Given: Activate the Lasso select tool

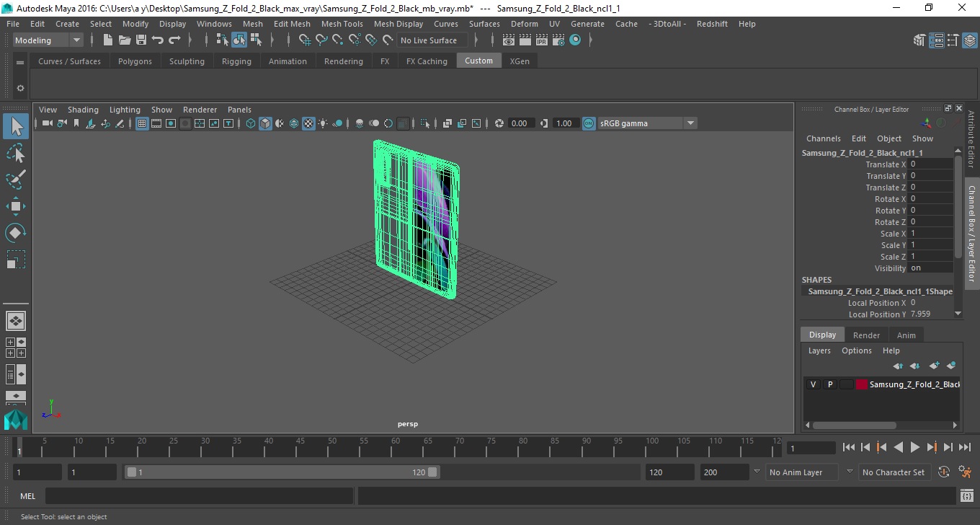Looking at the screenshot, I should click(x=16, y=153).
